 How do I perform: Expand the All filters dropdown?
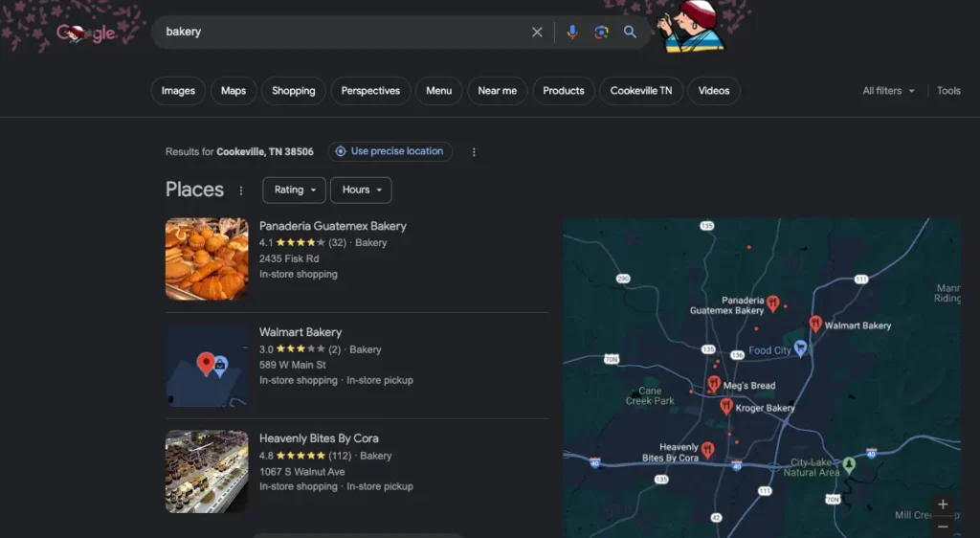pos(888,91)
